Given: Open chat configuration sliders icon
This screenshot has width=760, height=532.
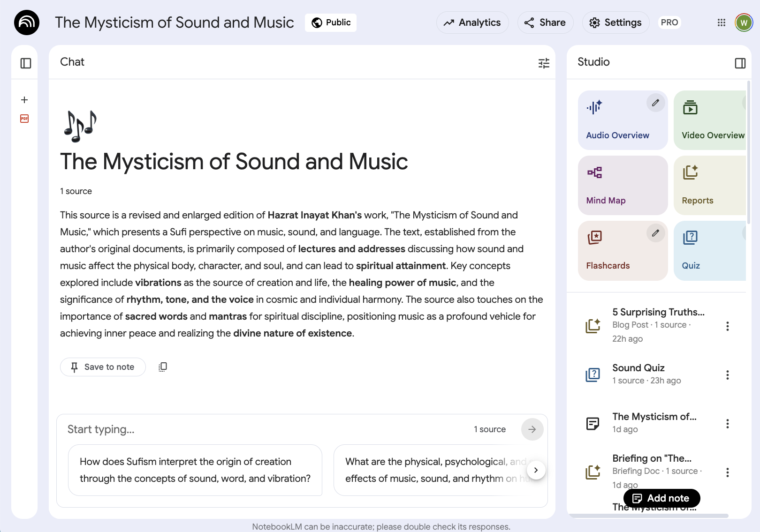Looking at the screenshot, I should pos(544,63).
